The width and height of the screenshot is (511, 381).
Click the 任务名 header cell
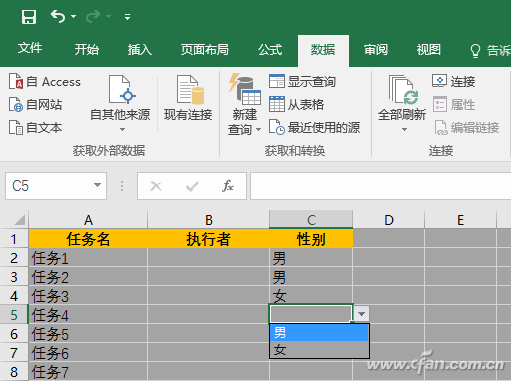point(88,239)
